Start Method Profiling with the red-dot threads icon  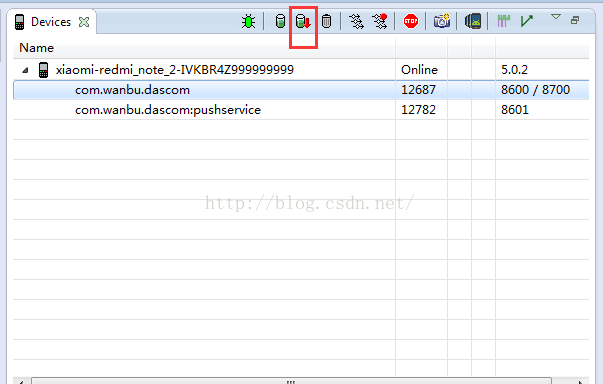(380, 21)
